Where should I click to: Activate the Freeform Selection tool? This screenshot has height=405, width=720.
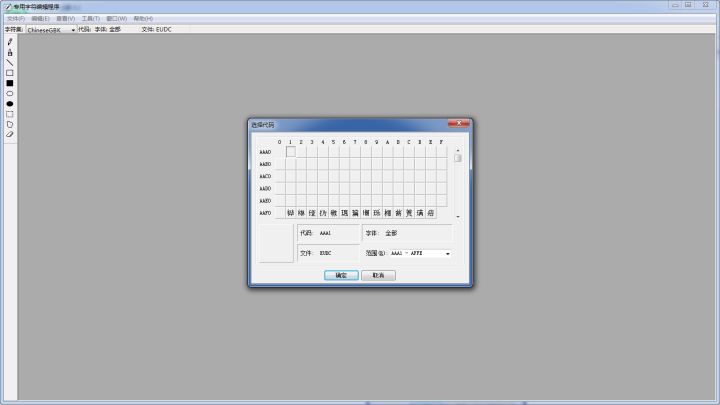tap(10, 124)
